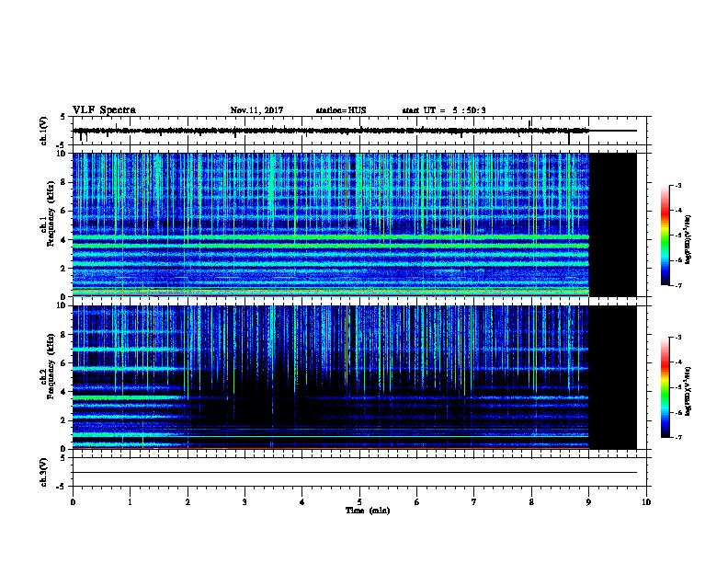728x563 pixels.
Task: Click the ch.2 colorbar log(PSD) unit label
Action: 688,391
